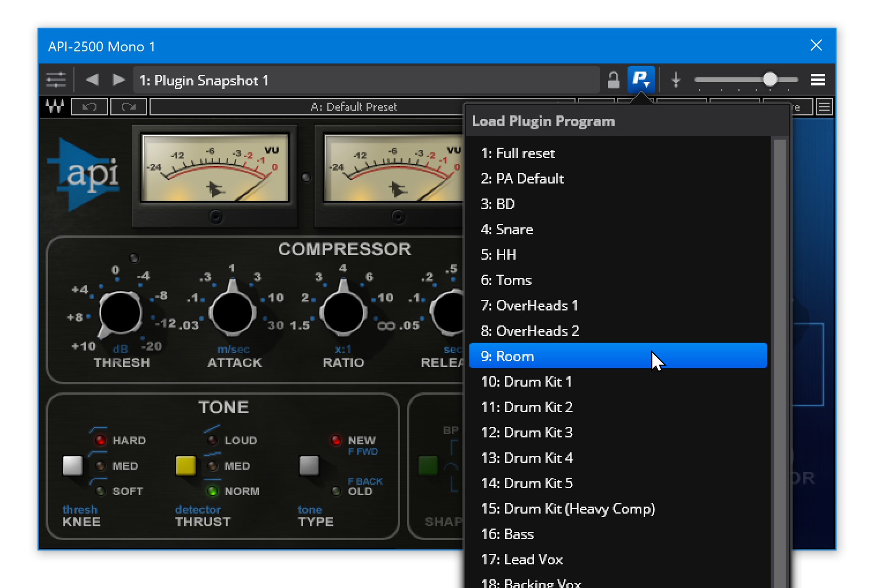This screenshot has width=870, height=588.
Task: Click the NEW F FWD type LED
Action: tap(336, 440)
